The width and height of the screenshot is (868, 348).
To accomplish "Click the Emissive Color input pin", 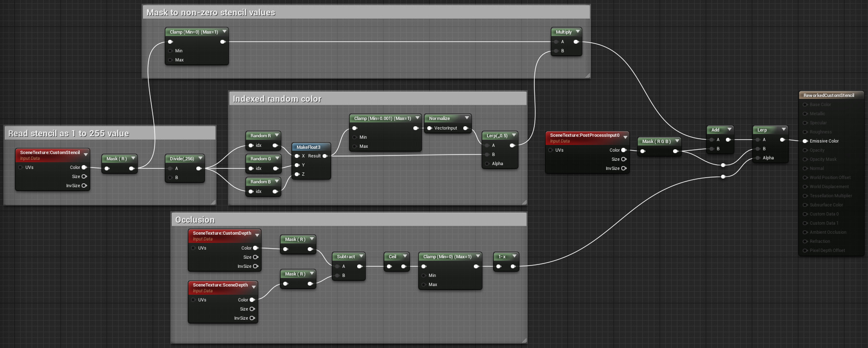I will pos(805,141).
